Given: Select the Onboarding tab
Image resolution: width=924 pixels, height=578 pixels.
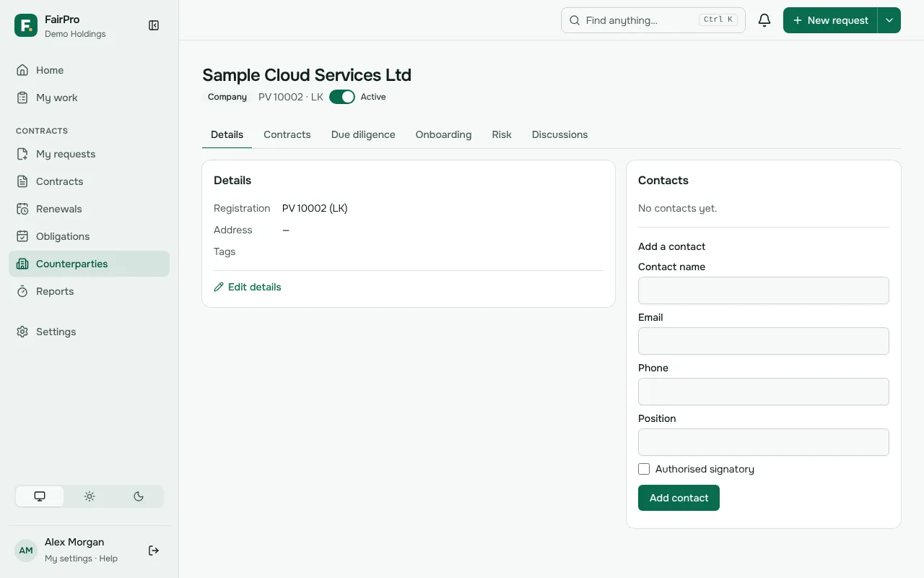Looking at the screenshot, I should tap(443, 134).
